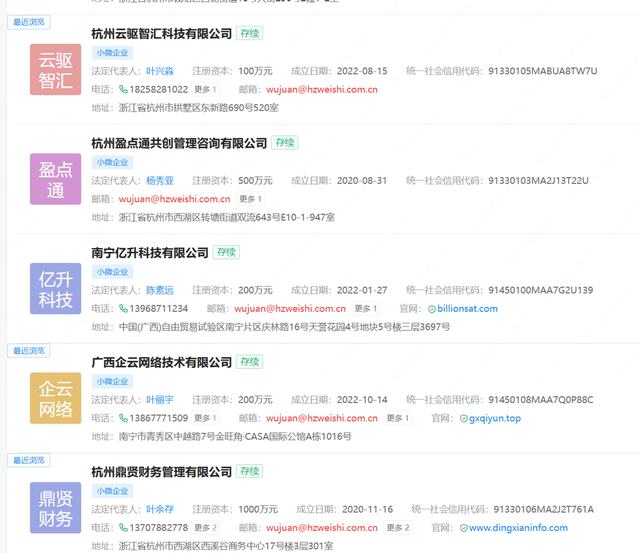Open 杭州云驱智汇科技有限公司 company page
Viewport: 640px width, 553px height.
click(x=162, y=33)
